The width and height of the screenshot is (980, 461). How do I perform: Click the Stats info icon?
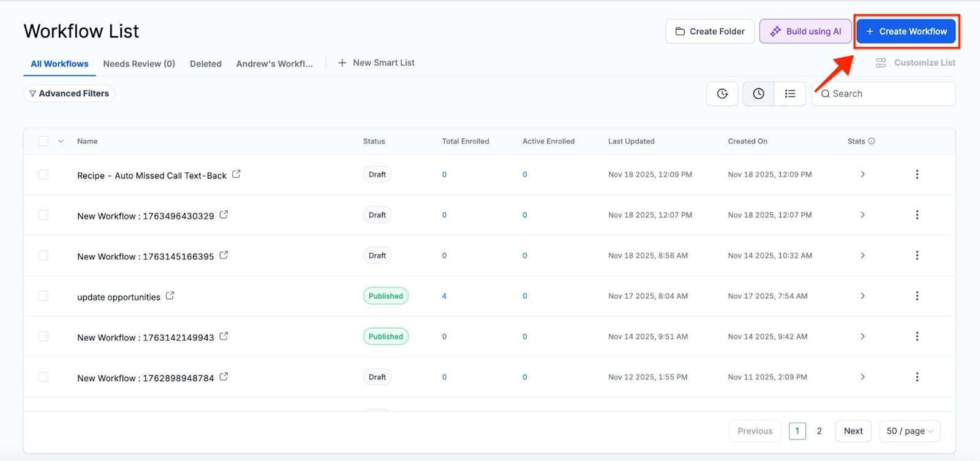(872, 141)
